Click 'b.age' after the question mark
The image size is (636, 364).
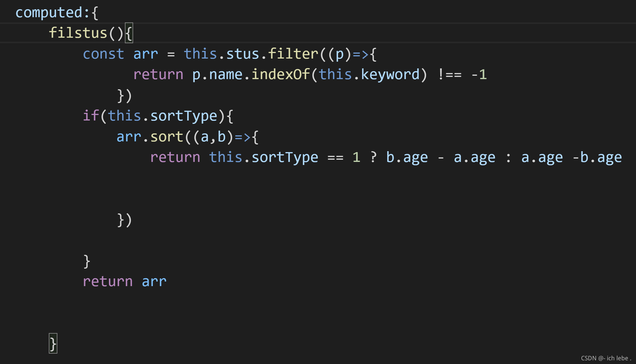[x=407, y=158]
